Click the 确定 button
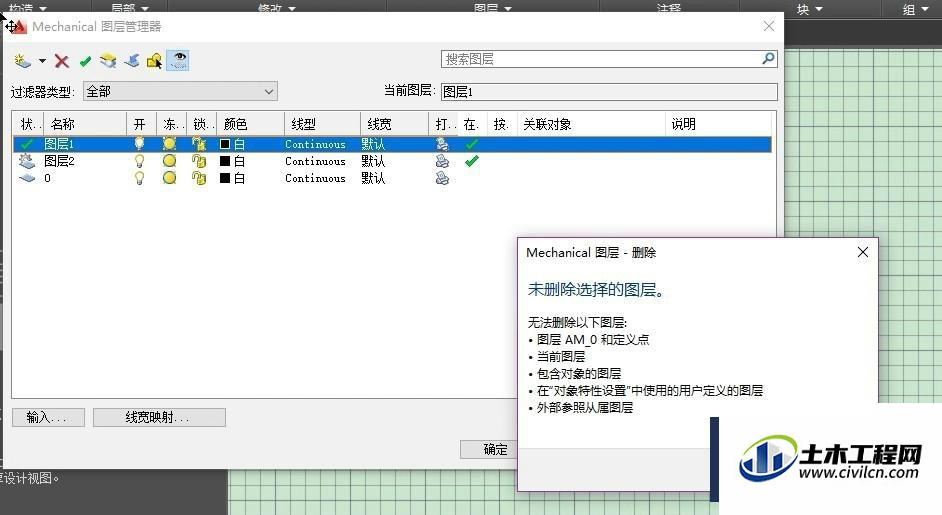This screenshot has height=515, width=942. point(489,449)
